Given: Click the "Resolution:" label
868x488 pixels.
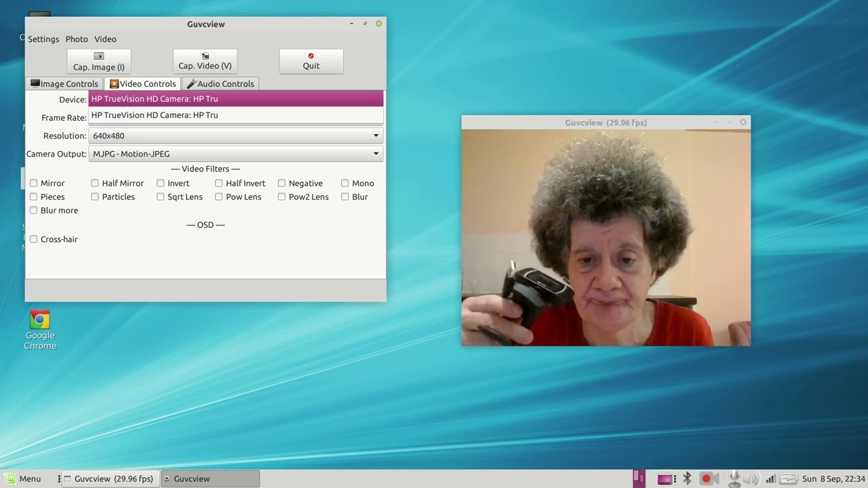Looking at the screenshot, I should click(x=65, y=136).
